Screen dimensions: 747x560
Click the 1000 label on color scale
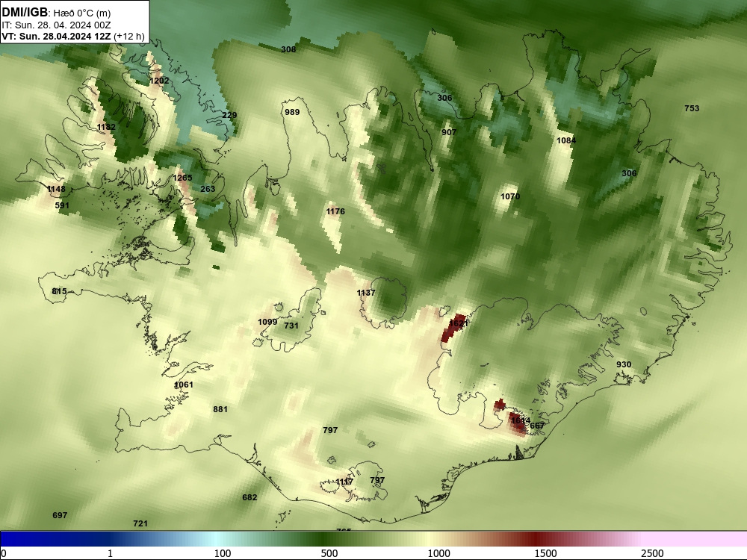coord(438,553)
